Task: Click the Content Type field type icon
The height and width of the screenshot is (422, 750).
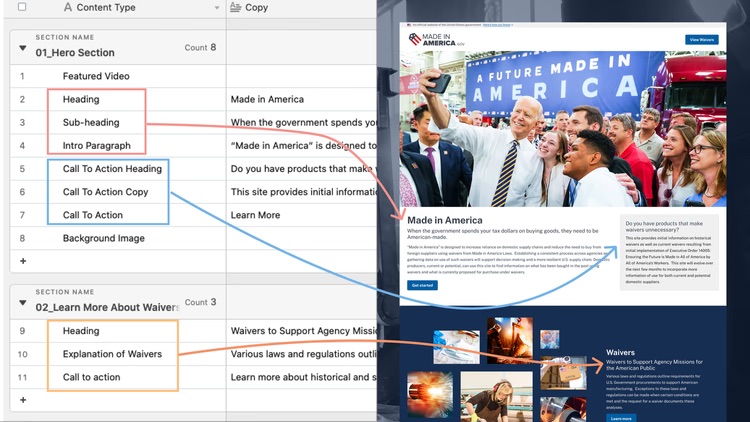Action: coord(68,7)
